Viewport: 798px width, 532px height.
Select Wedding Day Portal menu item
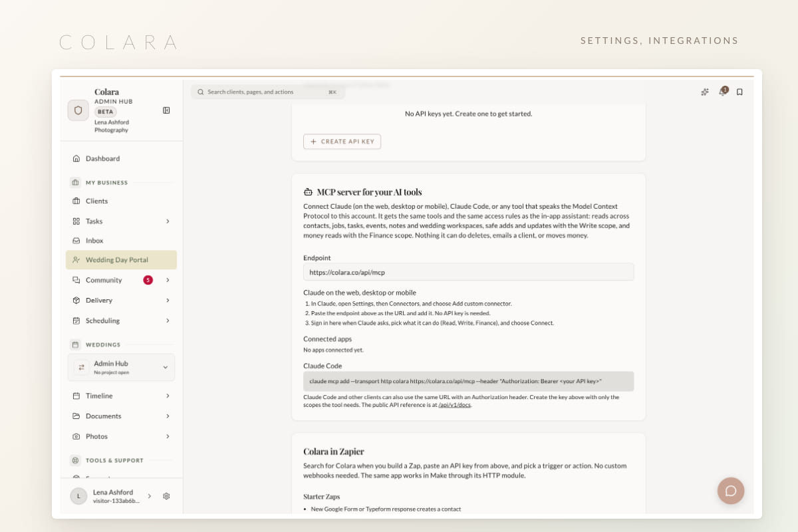pos(122,260)
